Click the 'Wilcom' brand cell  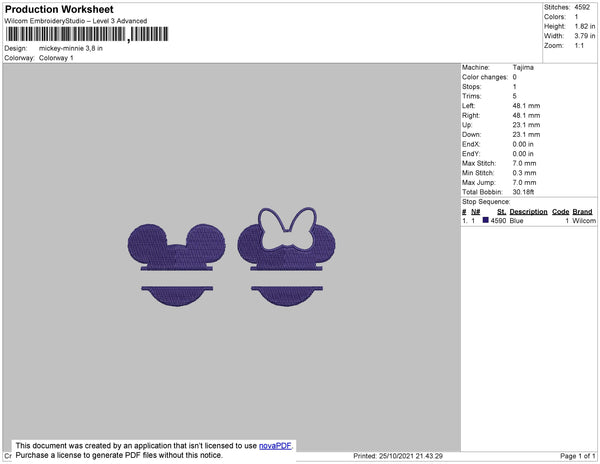click(584, 221)
